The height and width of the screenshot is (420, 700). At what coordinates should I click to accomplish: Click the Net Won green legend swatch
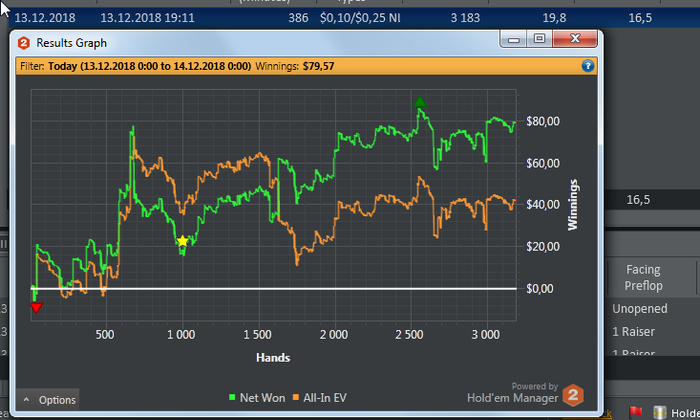[232, 397]
